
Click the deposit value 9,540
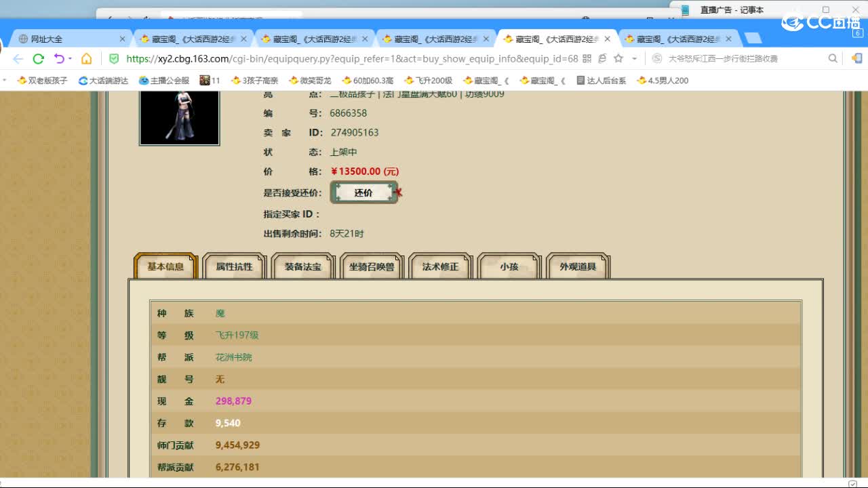[x=228, y=423]
